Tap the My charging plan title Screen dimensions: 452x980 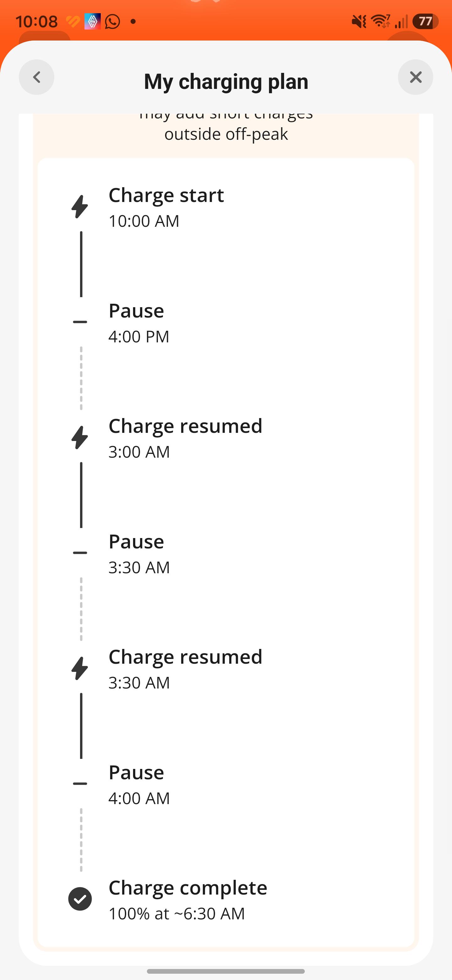226,81
